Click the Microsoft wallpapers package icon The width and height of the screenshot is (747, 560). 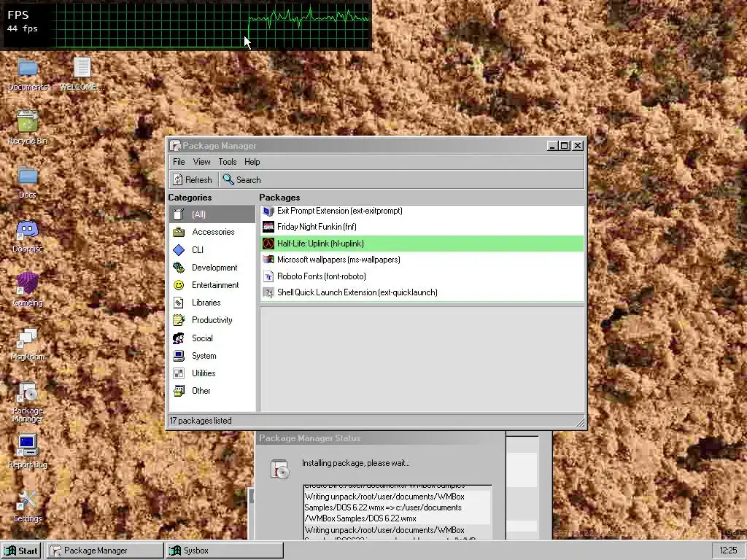[268, 260]
